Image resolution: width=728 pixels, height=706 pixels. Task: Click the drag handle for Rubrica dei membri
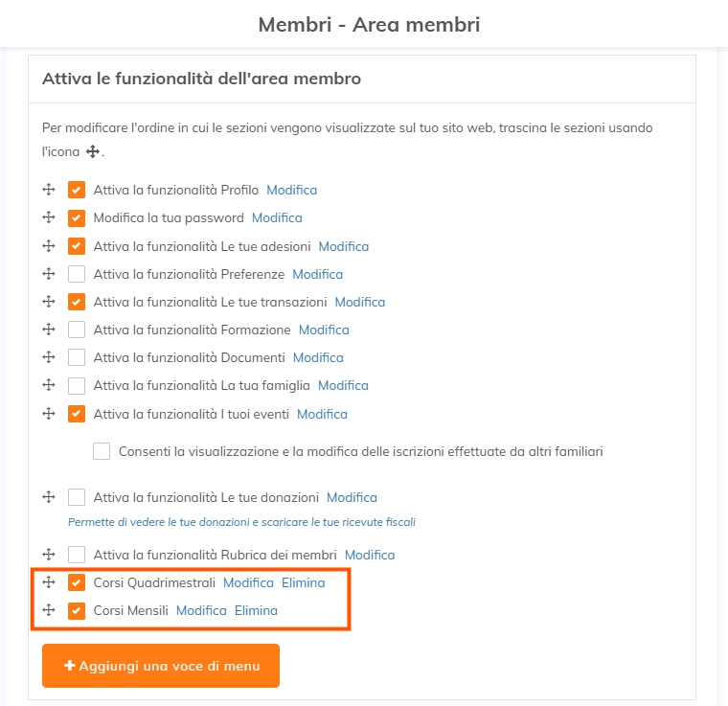(48, 555)
